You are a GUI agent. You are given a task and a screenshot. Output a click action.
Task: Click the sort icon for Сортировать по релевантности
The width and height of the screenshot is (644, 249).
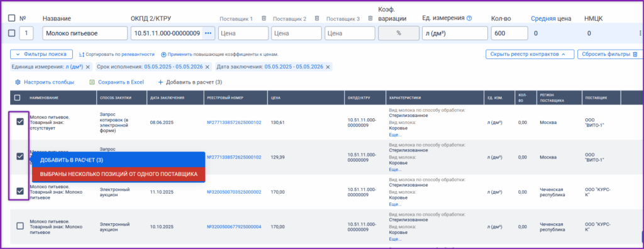point(81,54)
